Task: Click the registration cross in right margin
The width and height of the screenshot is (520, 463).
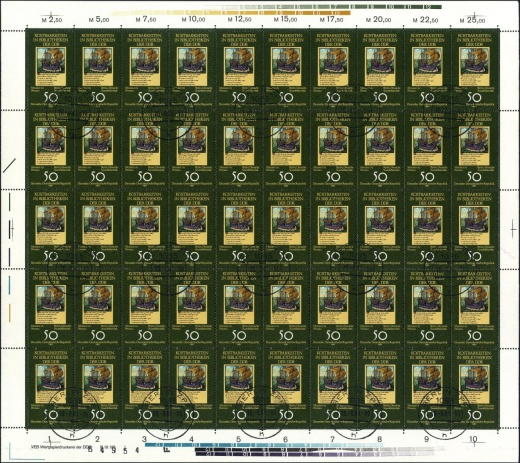Action: (513, 229)
